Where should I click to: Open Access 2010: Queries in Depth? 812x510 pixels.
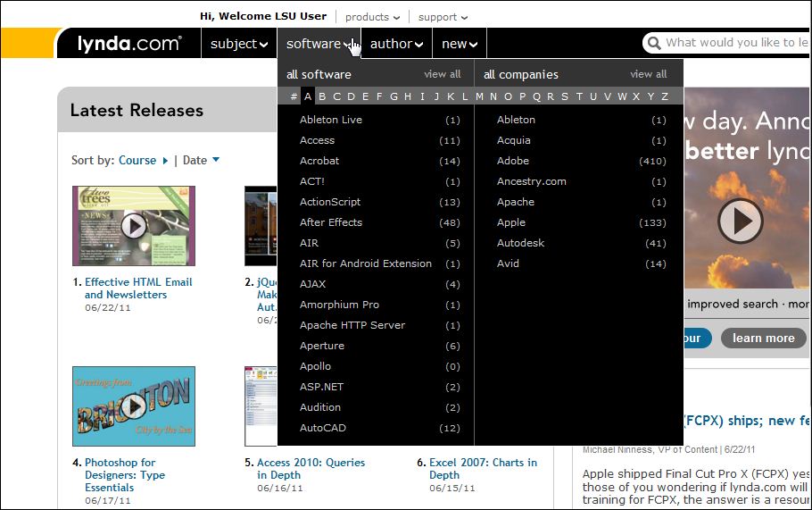coord(311,469)
